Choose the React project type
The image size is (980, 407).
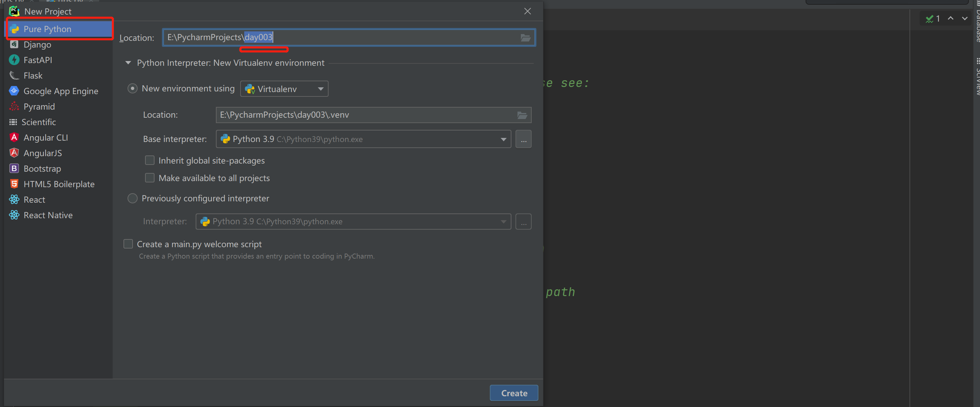pyautogui.click(x=59, y=200)
